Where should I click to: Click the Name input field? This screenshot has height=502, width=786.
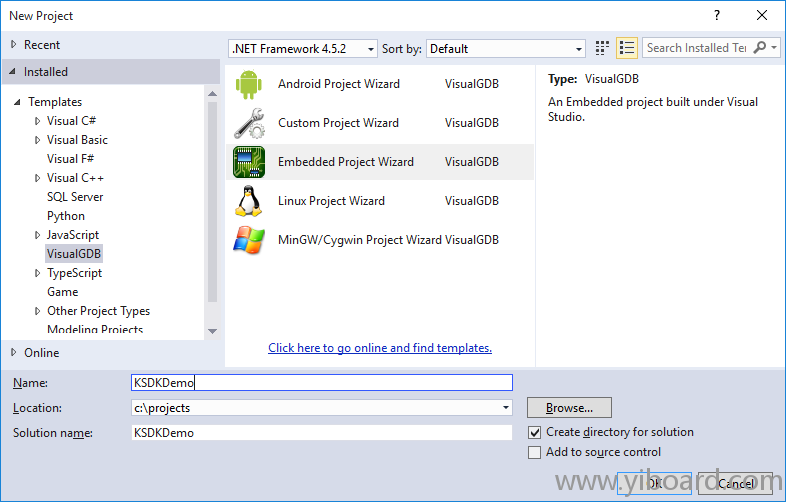tap(322, 383)
